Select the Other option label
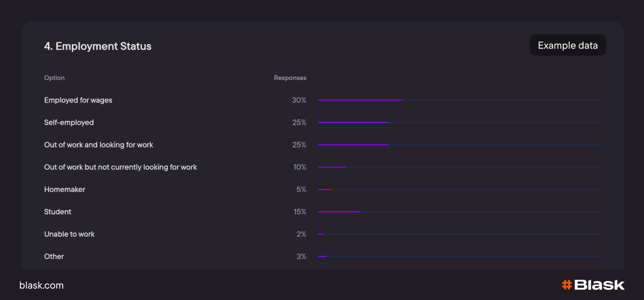 pos(54,257)
